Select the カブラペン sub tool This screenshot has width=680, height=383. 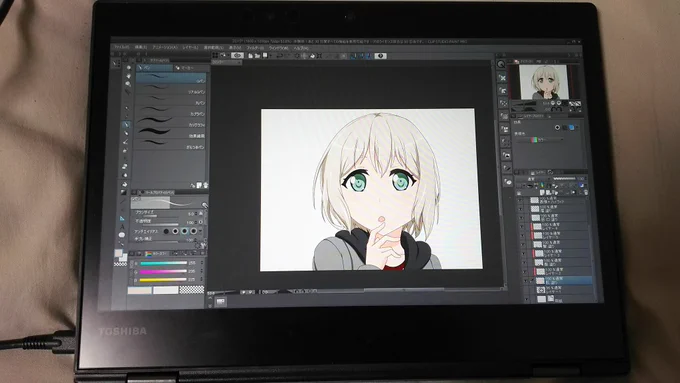tap(171, 111)
